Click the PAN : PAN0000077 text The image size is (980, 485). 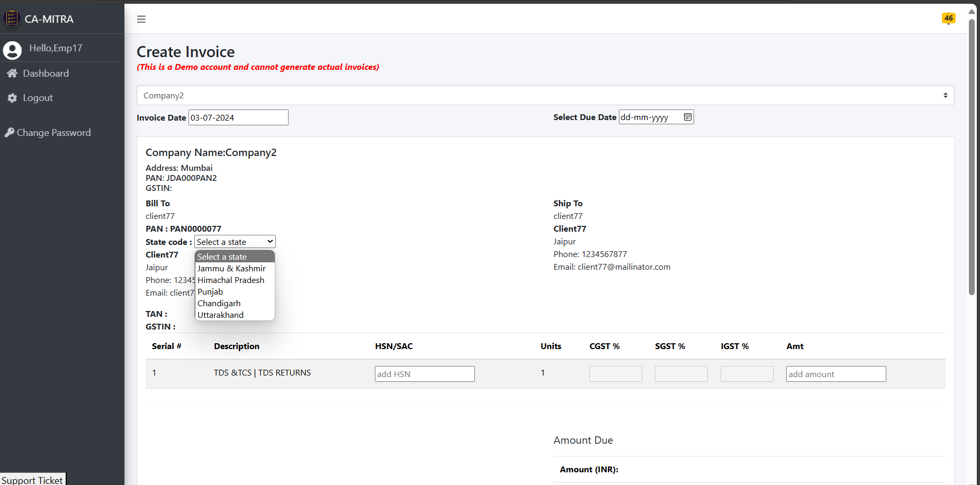[184, 229]
